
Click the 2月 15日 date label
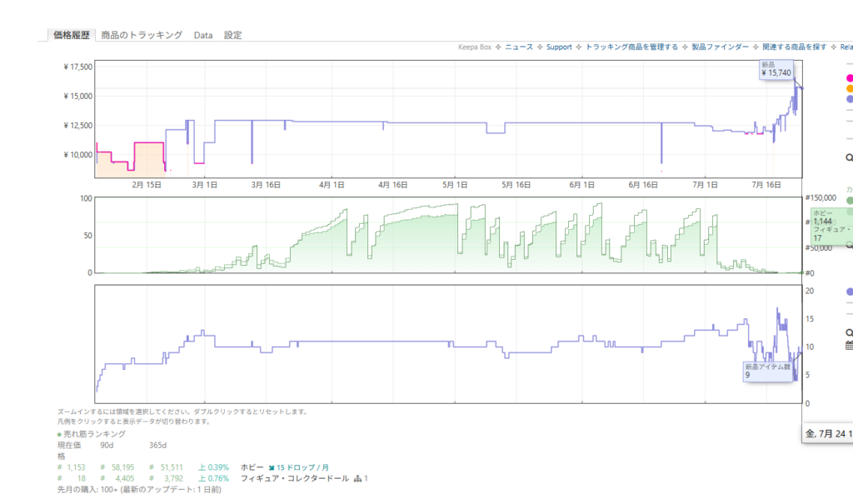pos(147,185)
